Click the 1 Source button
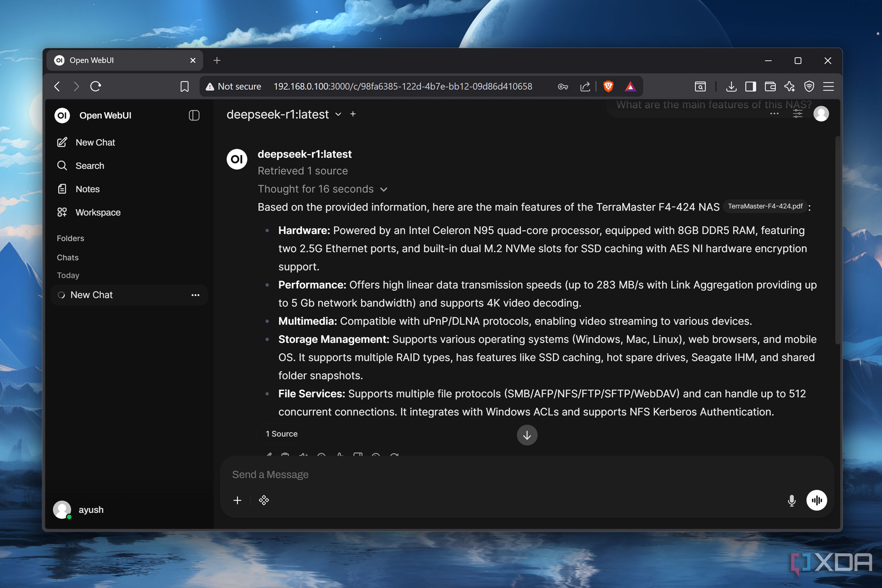The width and height of the screenshot is (882, 588). (281, 434)
